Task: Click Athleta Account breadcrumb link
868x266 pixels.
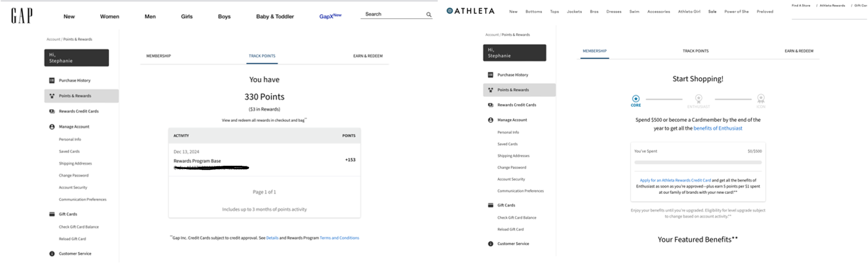Action: pyautogui.click(x=492, y=35)
